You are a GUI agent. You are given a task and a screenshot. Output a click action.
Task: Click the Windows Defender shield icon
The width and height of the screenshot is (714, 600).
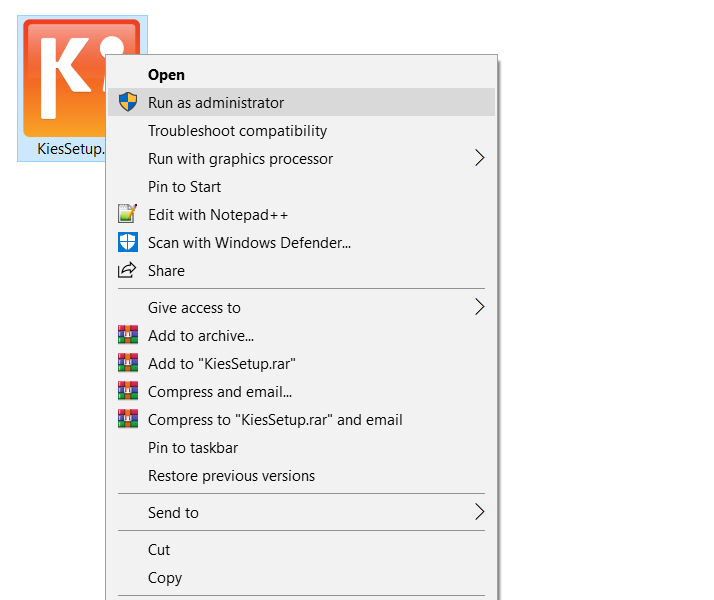[128, 242]
